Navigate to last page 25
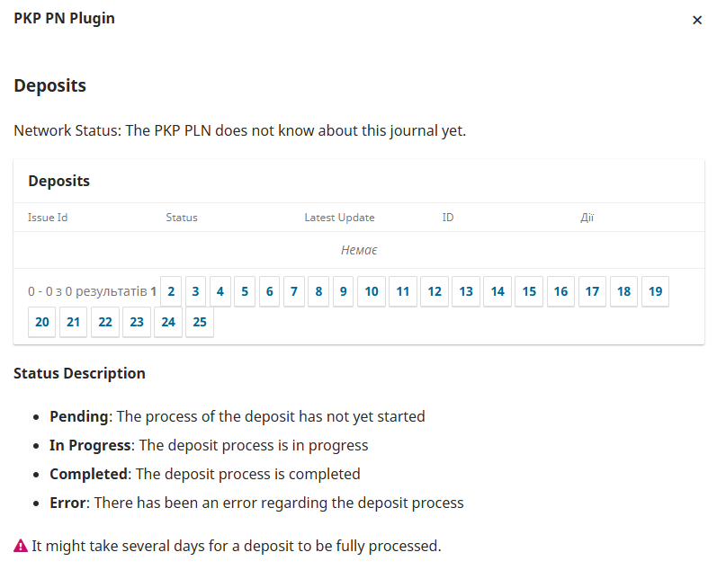Screen dimensions: 717x588 pos(200,322)
